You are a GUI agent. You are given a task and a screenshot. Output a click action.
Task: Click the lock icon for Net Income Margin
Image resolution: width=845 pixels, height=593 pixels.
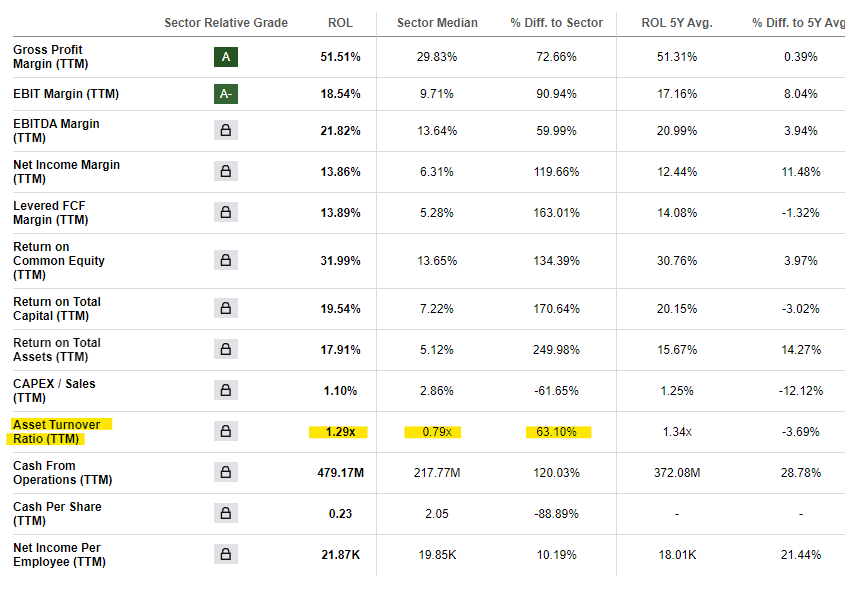(226, 171)
